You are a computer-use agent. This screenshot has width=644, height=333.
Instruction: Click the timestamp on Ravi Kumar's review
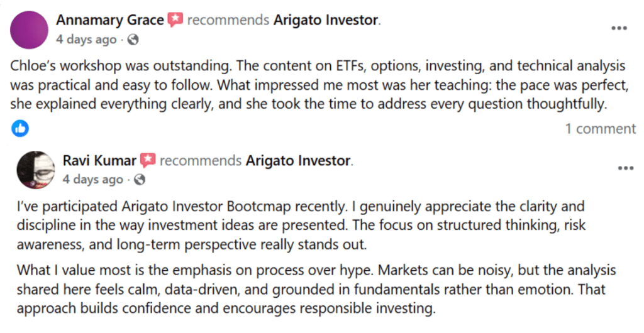(93, 180)
